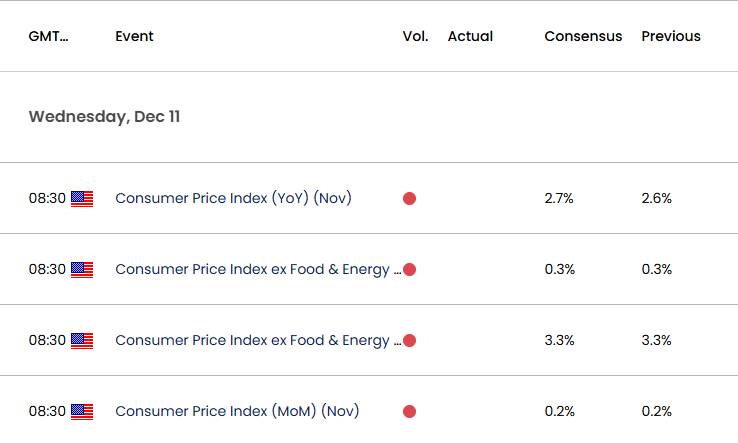Open Consumer Price Index (YoY) (Nov) event
Image resolution: width=738 pixels, height=443 pixels.
point(233,198)
